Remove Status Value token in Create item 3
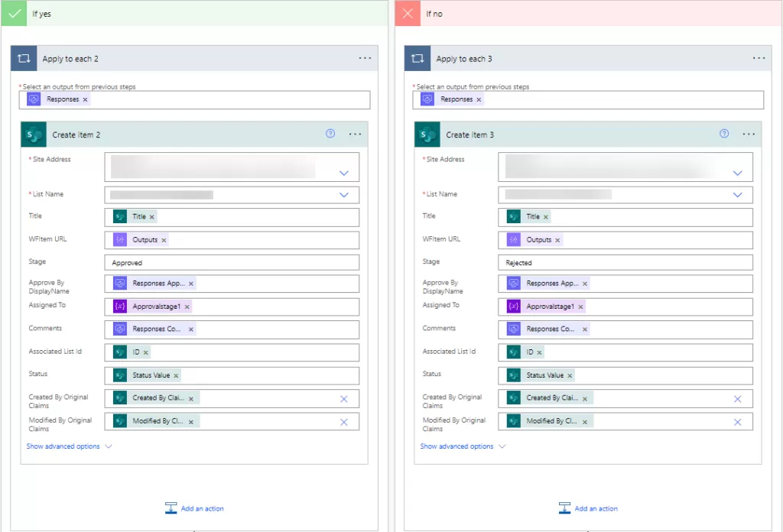Screen dimensions: 783x532 coord(570,375)
